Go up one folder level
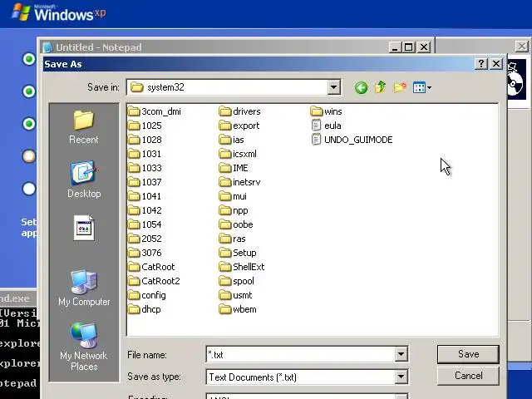 (381, 87)
